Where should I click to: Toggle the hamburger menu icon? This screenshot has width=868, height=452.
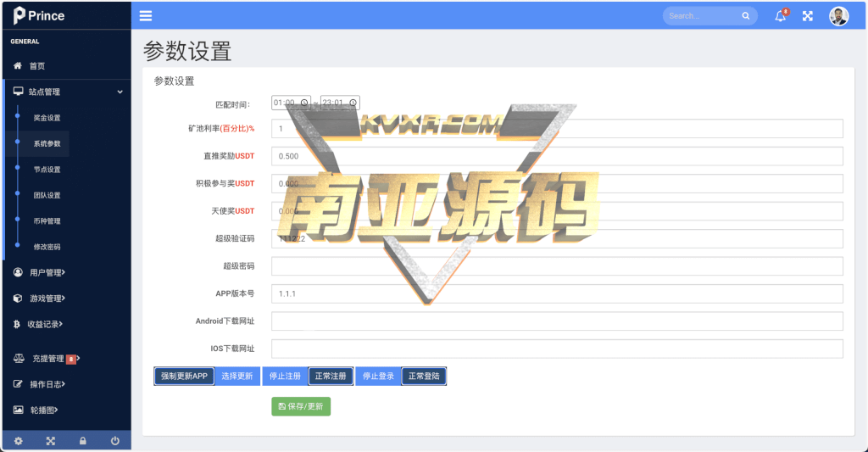point(146,16)
